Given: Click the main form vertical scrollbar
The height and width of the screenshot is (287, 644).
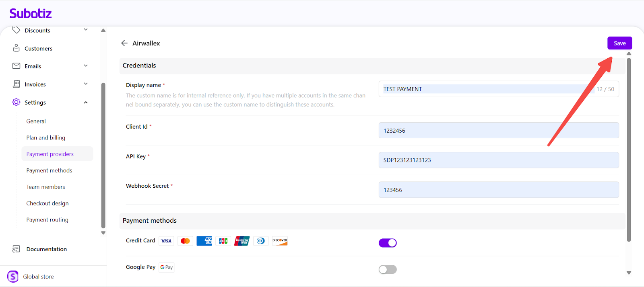Looking at the screenshot, I should 629,149.
